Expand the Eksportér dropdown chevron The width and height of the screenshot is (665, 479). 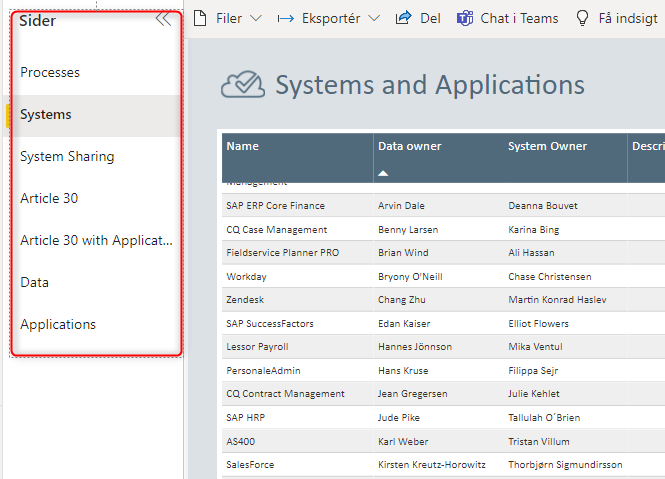[374, 18]
